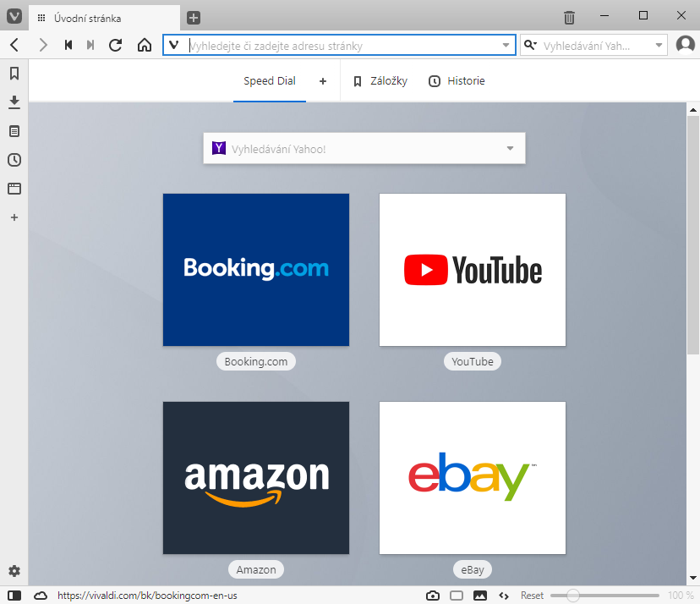Reload the current page
Viewport: 700px width, 604px height.
point(116,45)
